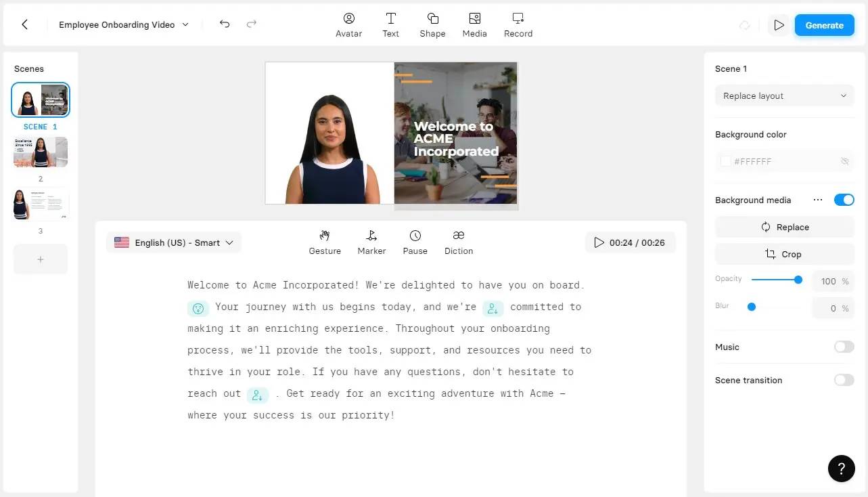Start a screen Record

[x=518, y=25]
